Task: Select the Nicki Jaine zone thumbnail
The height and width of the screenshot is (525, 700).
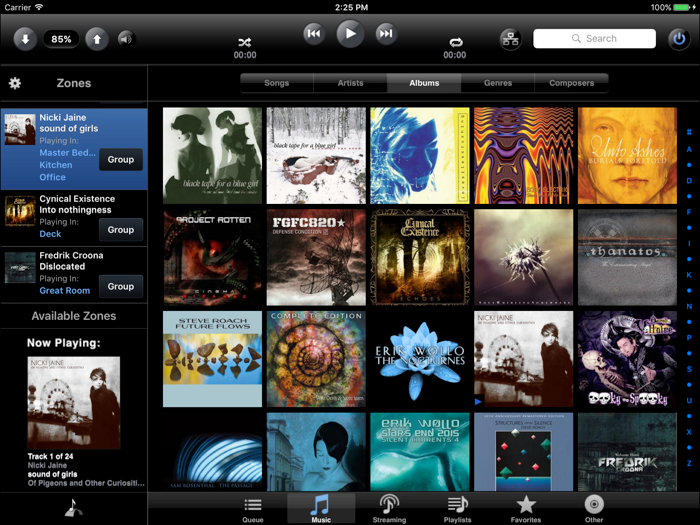Action: [x=20, y=129]
